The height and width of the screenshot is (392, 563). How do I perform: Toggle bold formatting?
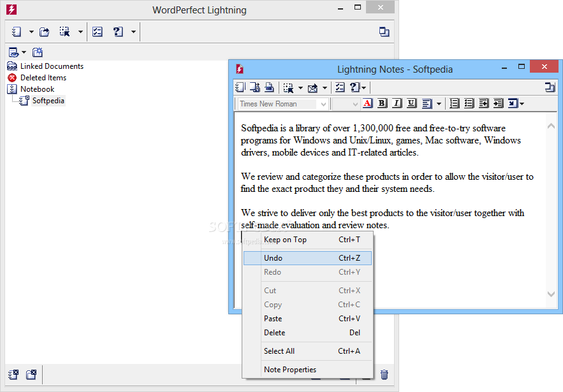click(x=383, y=103)
